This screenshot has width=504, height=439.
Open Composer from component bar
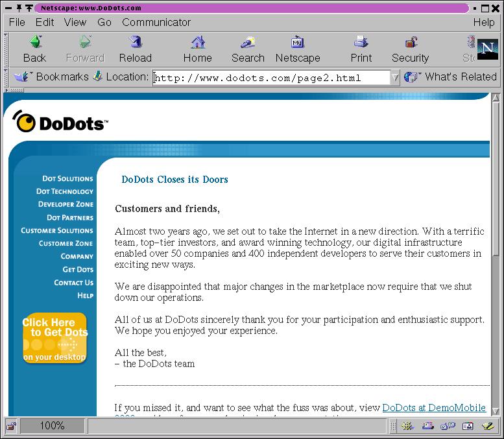point(488,427)
